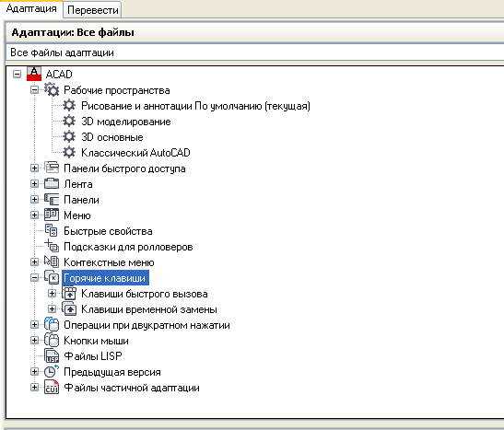Click the Меню icon in the tree
The height and width of the screenshot is (430, 504).
(52, 215)
